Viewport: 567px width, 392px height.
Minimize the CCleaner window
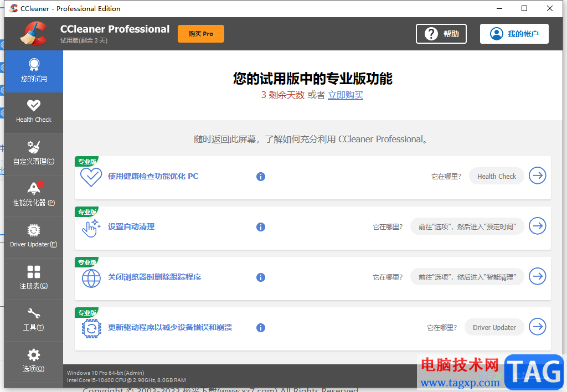point(499,8)
